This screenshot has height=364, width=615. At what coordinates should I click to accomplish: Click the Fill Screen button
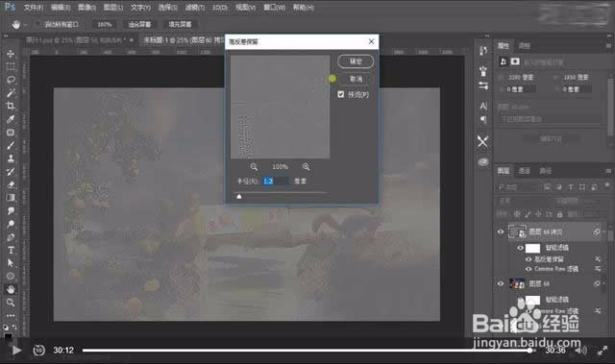[180, 24]
